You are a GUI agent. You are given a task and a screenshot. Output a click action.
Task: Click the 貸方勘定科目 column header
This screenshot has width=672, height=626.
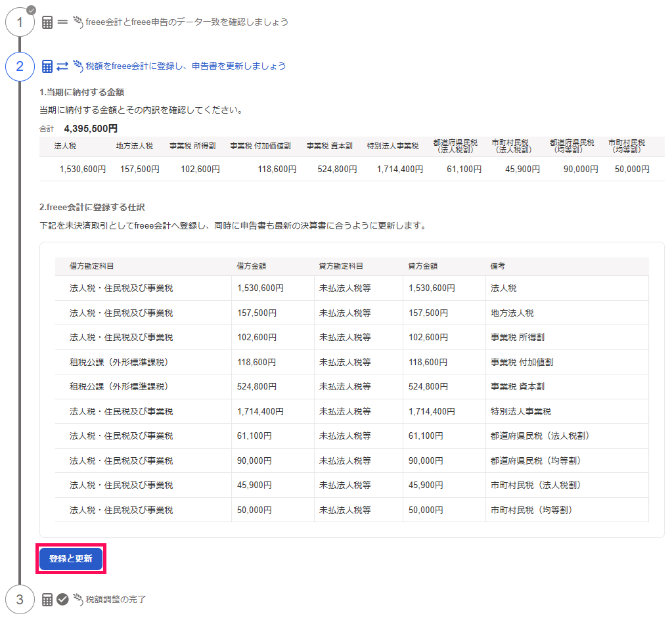tap(341, 266)
